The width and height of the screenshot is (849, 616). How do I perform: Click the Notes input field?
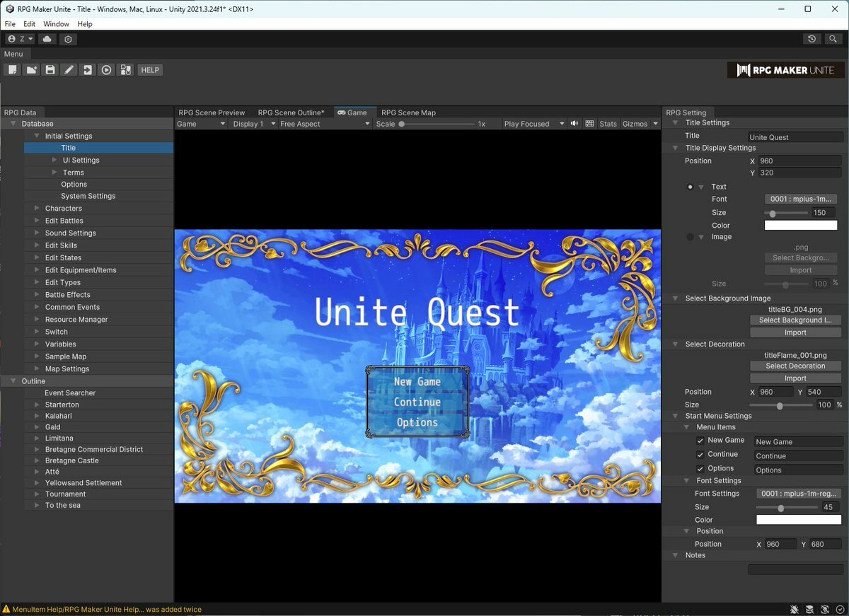[x=795, y=569]
